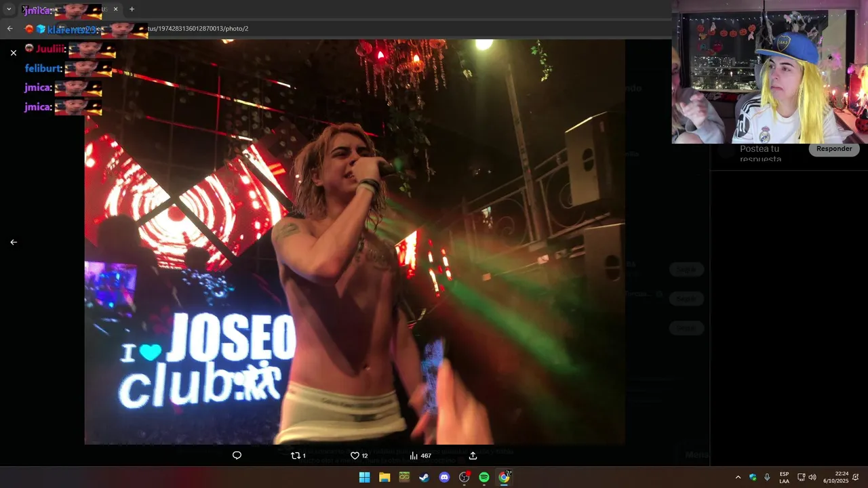Click the Joseo Club concert photo

(x=355, y=242)
